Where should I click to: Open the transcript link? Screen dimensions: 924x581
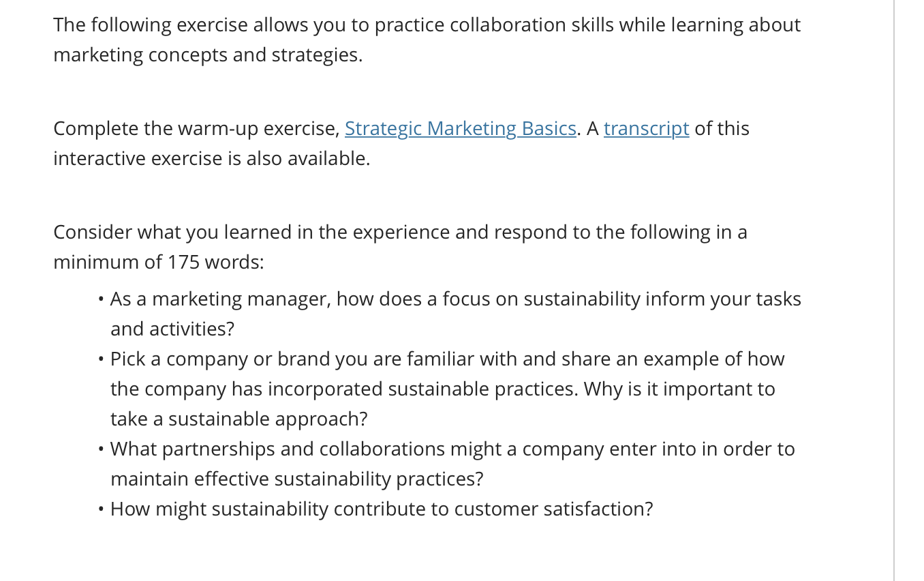[647, 129]
